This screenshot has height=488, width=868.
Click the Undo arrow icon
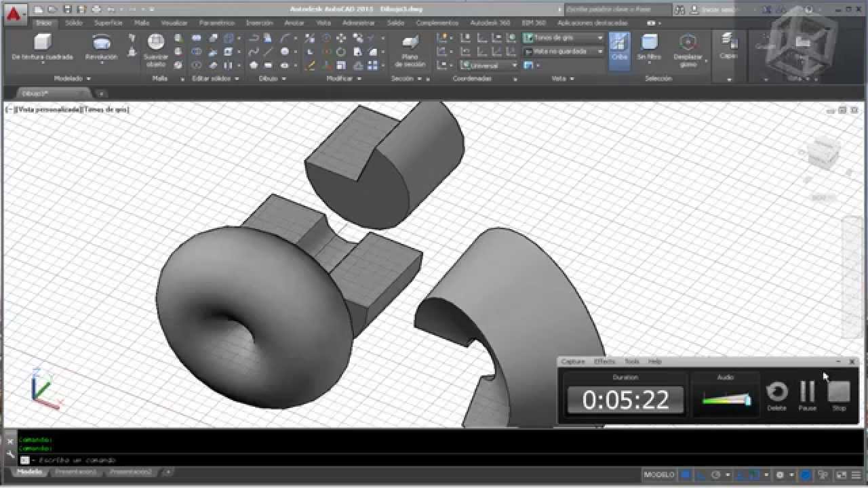coord(111,9)
